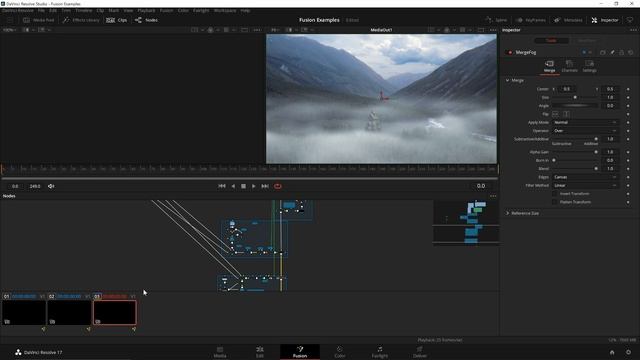Screen dimensions: 640x360
Task: Select clip 03 highlighted thumbnail
Action: (115, 313)
